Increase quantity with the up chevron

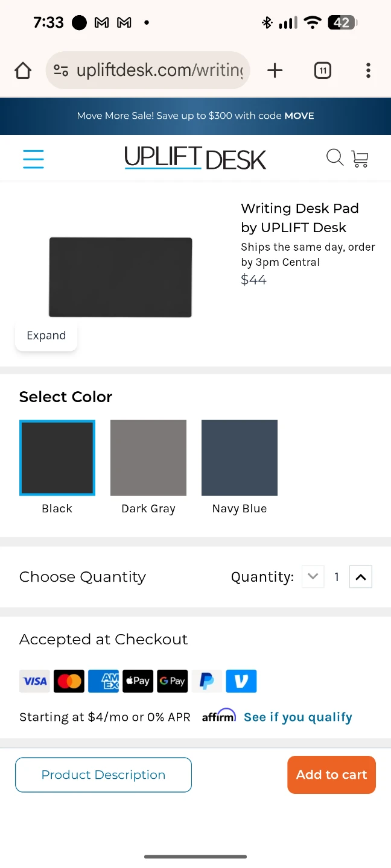click(x=360, y=577)
